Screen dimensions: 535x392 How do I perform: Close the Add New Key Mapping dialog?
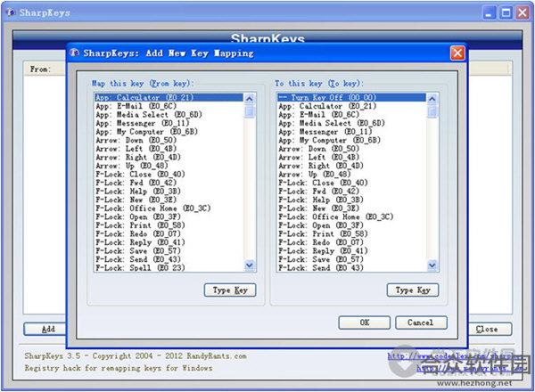(x=457, y=53)
